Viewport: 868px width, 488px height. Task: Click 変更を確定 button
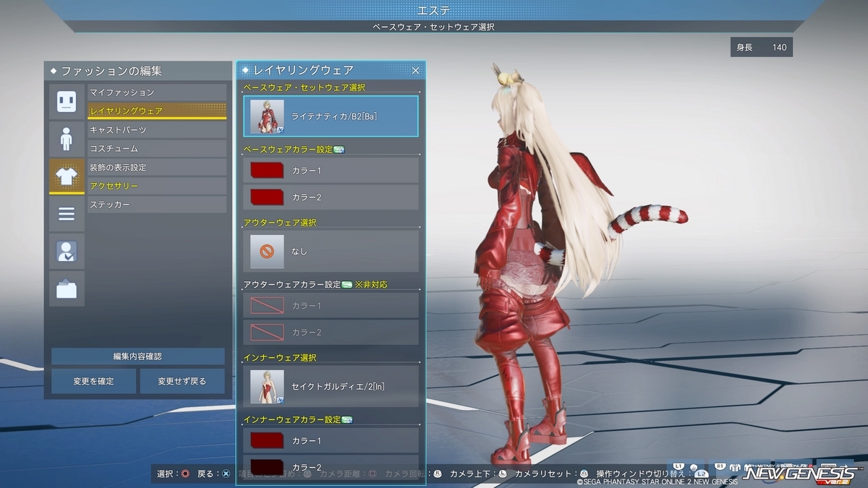[x=93, y=381]
